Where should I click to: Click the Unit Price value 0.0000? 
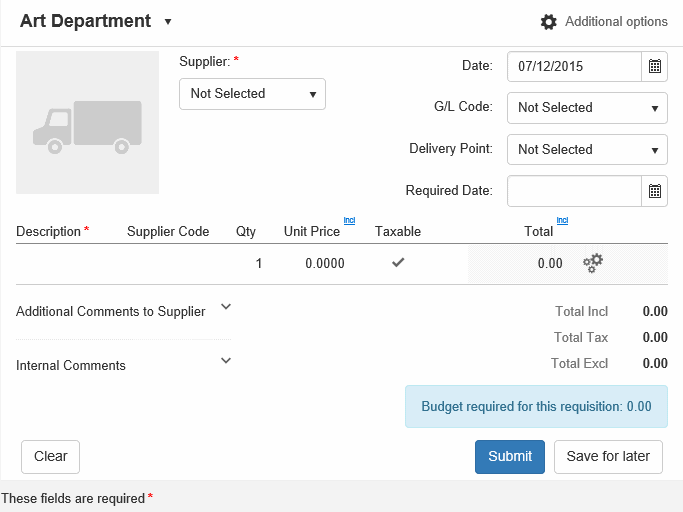pyautogui.click(x=325, y=263)
